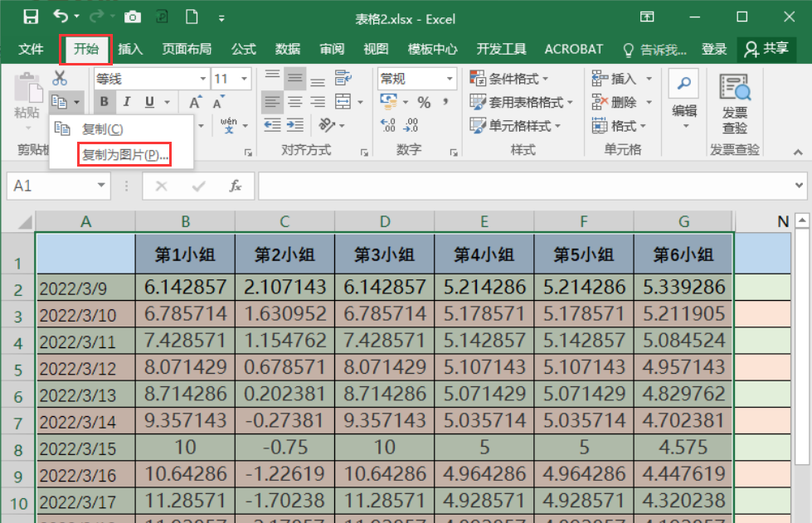Toggle Italic formatting
Viewport: 812px width, 523px height.
[x=127, y=102]
